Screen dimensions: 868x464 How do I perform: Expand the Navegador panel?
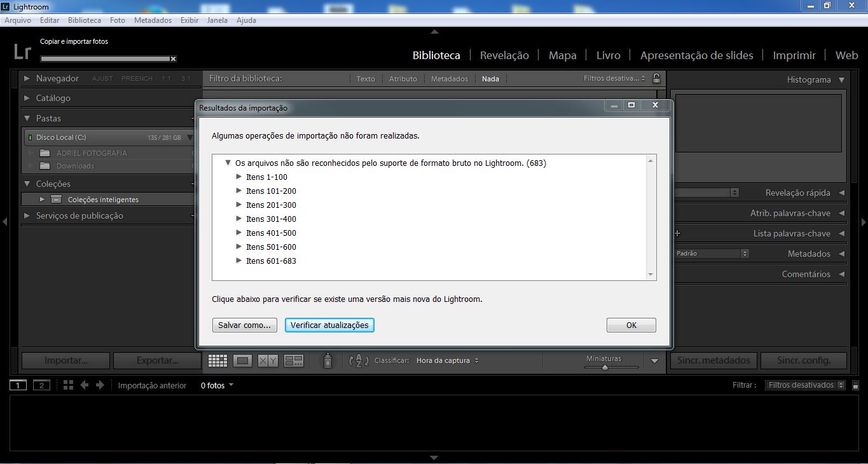(27, 78)
